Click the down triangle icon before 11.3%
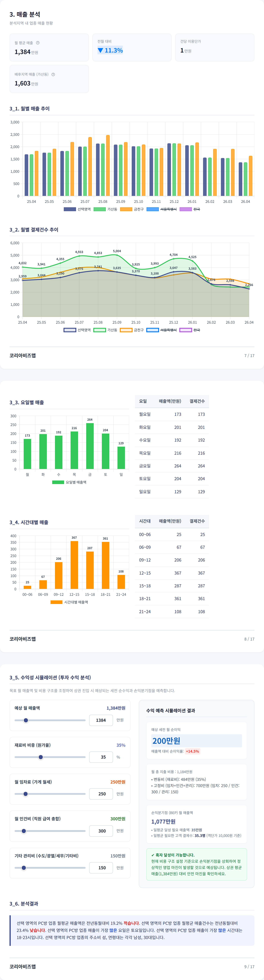The width and height of the screenshot is (264, 980). coord(100,50)
